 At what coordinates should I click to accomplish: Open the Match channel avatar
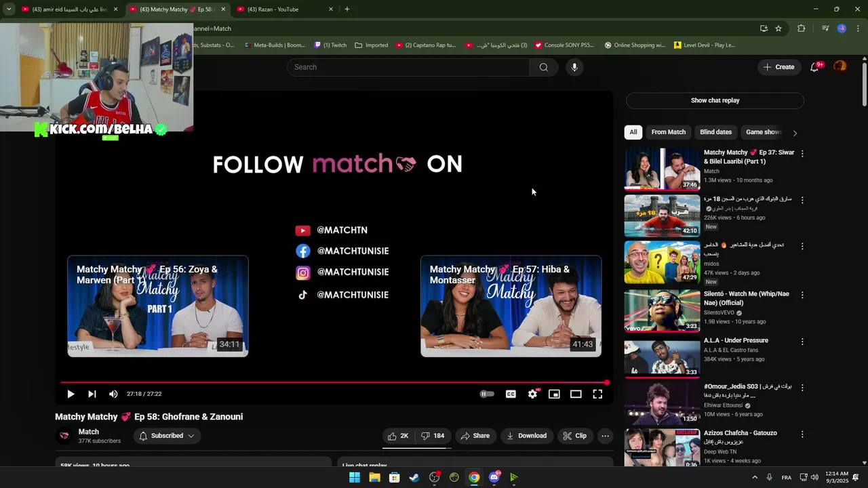coord(64,436)
